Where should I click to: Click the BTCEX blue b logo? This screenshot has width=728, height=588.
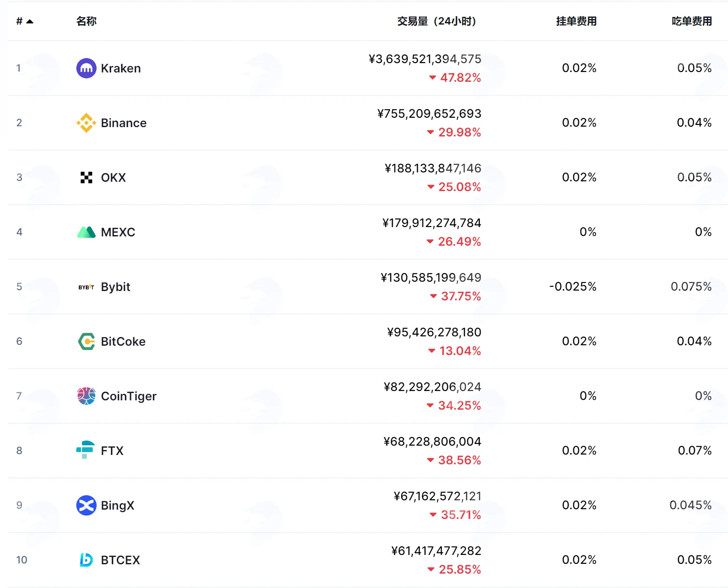pos(86,560)
